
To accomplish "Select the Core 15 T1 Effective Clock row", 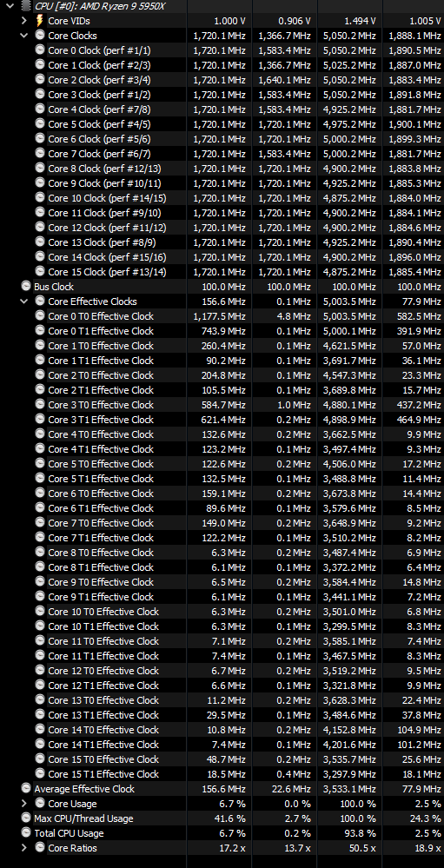I will point(222,774).
